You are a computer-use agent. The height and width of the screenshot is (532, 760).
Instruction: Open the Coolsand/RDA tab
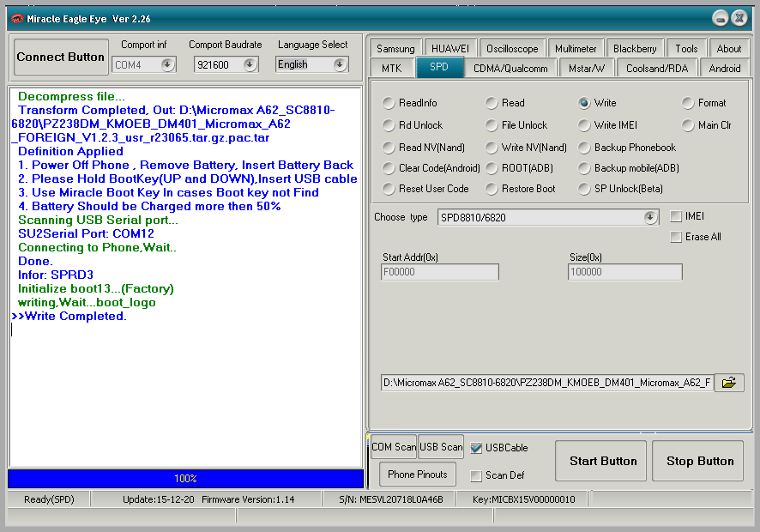pos(657,69)
